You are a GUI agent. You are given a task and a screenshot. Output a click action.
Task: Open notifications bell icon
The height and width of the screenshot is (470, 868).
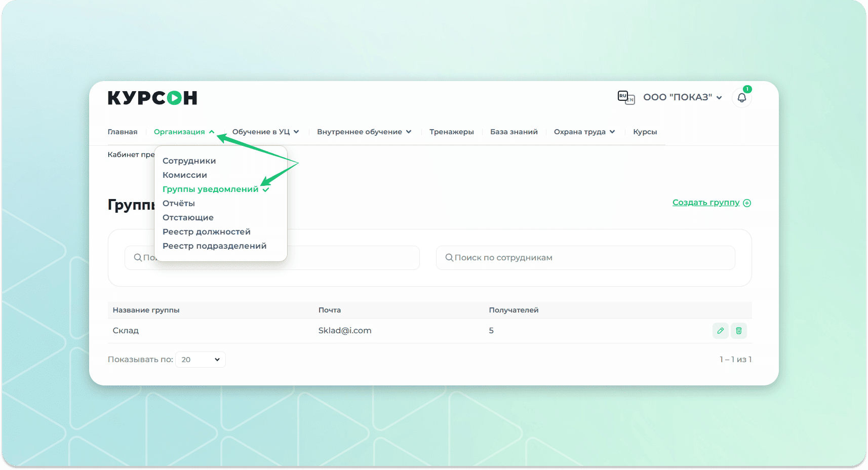[x=741, y=98]
